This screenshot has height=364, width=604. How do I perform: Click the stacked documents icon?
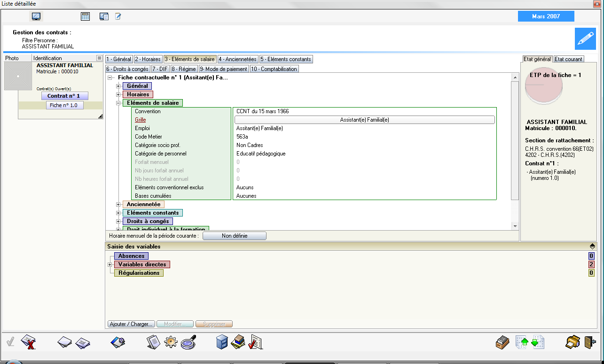(154, 342)
